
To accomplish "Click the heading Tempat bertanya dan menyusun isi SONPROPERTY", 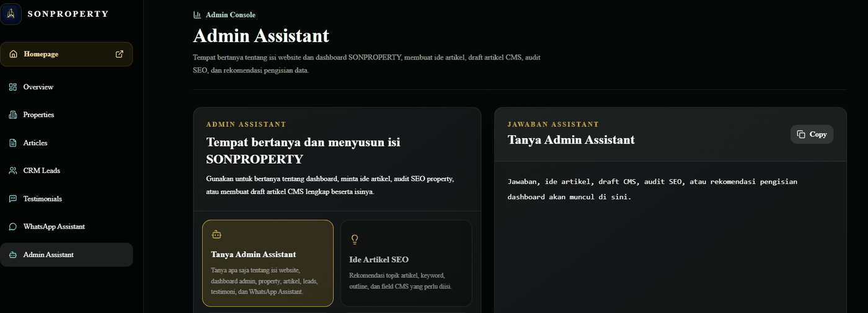I will click(303, 151).
